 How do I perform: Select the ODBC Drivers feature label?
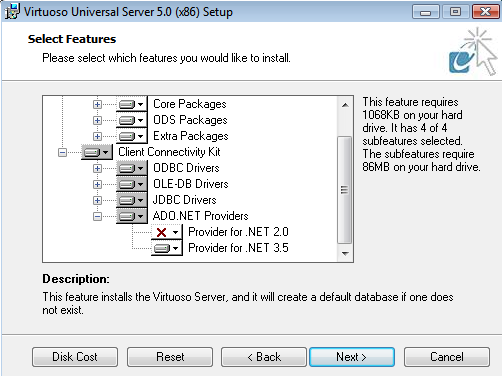[x=186, y=168]
